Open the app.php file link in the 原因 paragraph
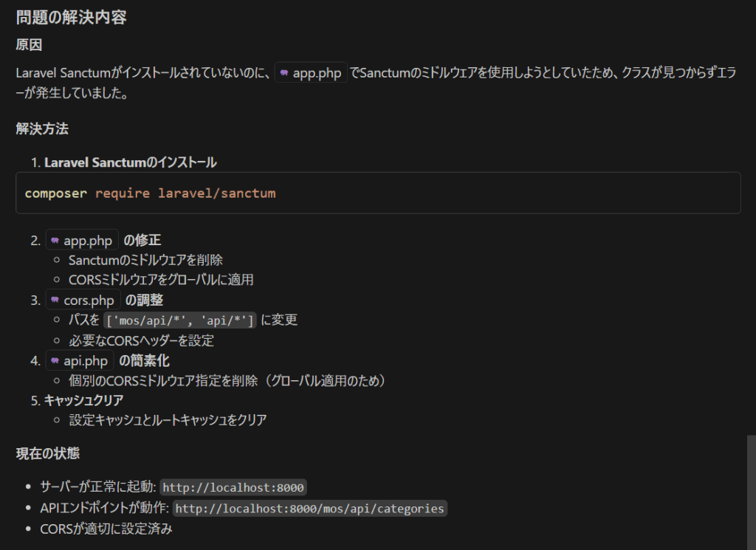The width and height of the screenshot is (756, 550). (x=317, y=74)
